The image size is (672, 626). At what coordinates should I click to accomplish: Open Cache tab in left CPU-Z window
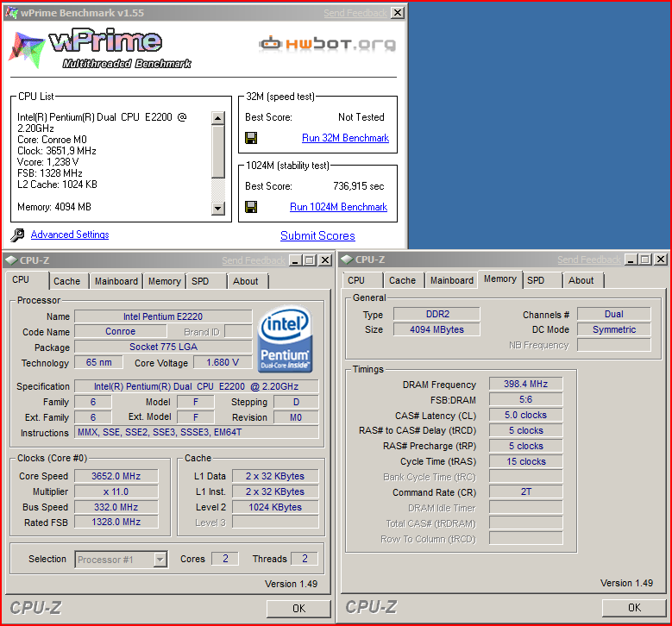coord(67,281)
